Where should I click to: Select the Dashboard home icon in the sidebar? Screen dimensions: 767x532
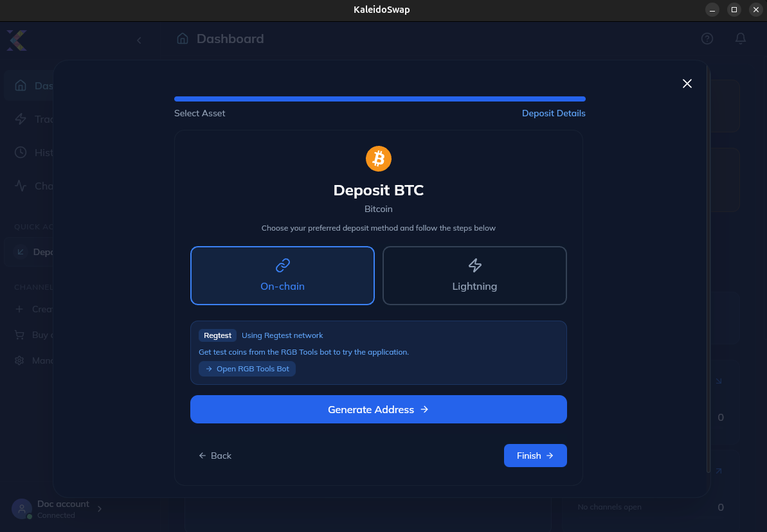pyautogui.click(x=21, y=85)
